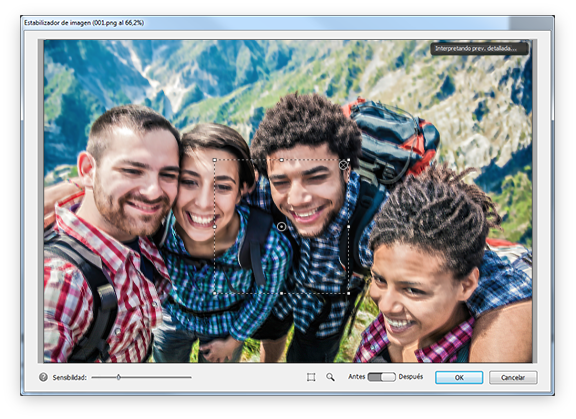
Task: Grab the region's top-middle handle
Action: (281, 160)
